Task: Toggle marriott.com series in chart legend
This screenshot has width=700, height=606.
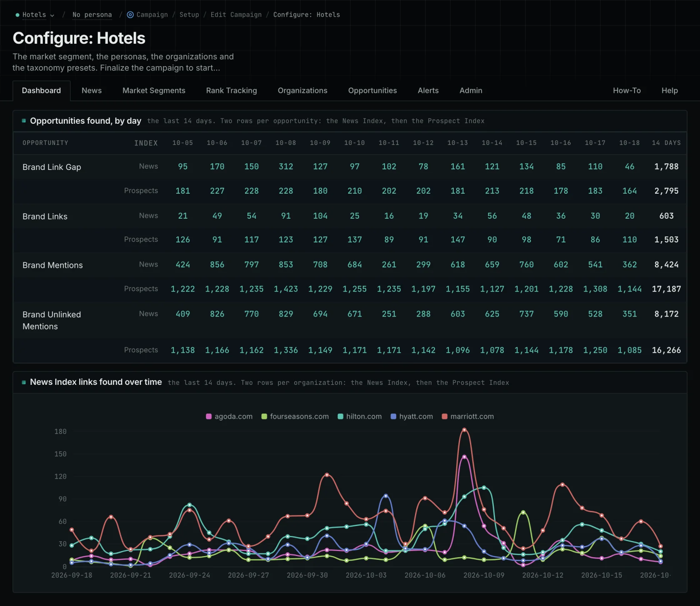Action: [x=467, y=416]
